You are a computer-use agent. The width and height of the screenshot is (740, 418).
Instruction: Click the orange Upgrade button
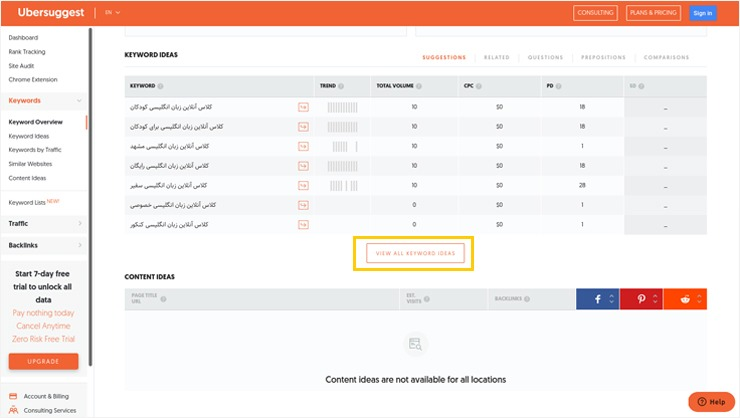pos(43,361)
